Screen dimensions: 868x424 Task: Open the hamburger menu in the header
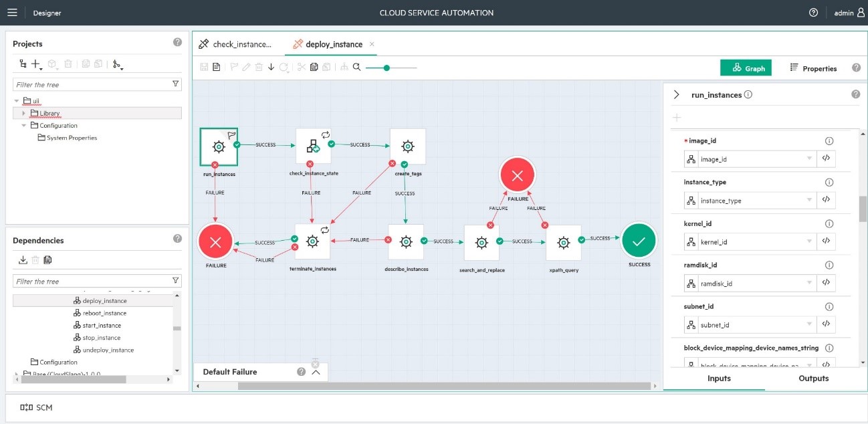tap(12, 13)
